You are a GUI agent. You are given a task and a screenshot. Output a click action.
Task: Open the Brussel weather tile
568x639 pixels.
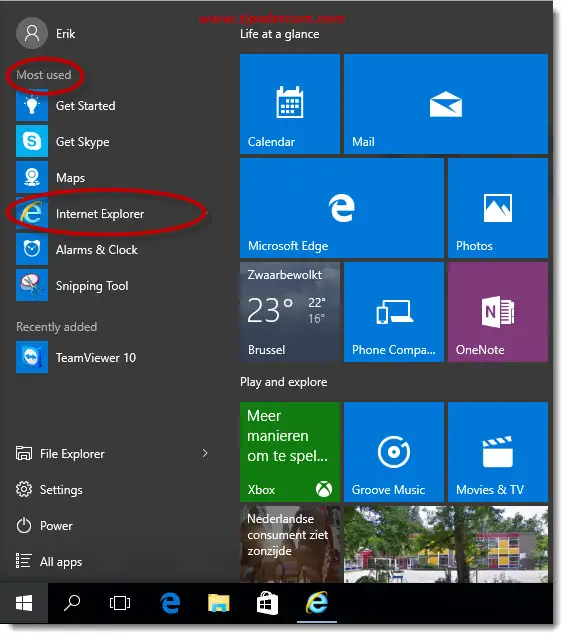coord(290,312)
